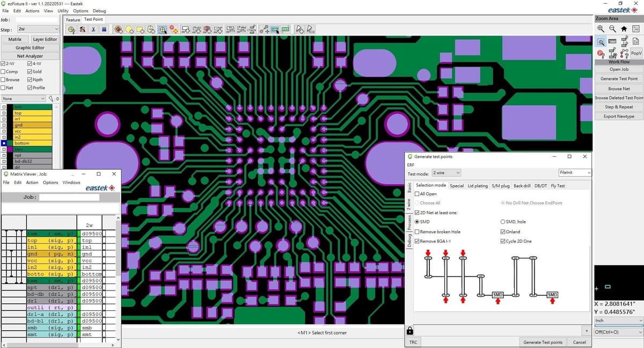Expand the Test mode dropdown

coord(446,173)
